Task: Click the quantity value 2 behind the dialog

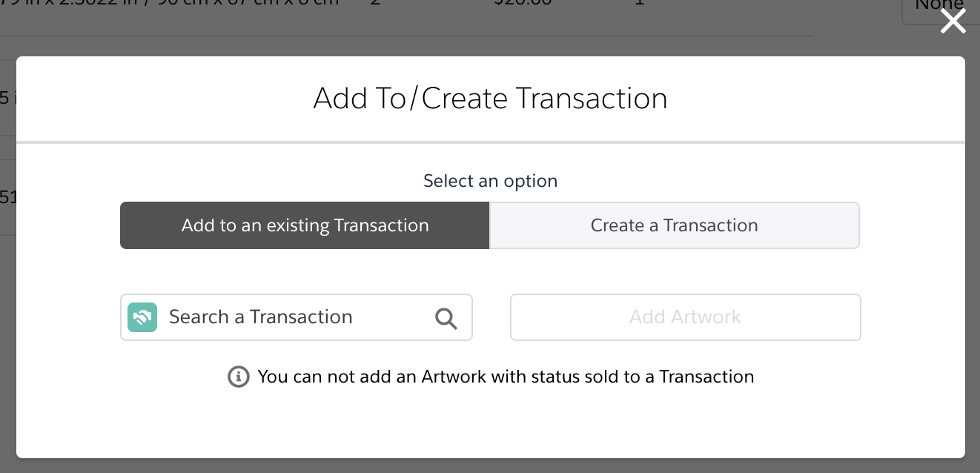Action: coord(375,4)
